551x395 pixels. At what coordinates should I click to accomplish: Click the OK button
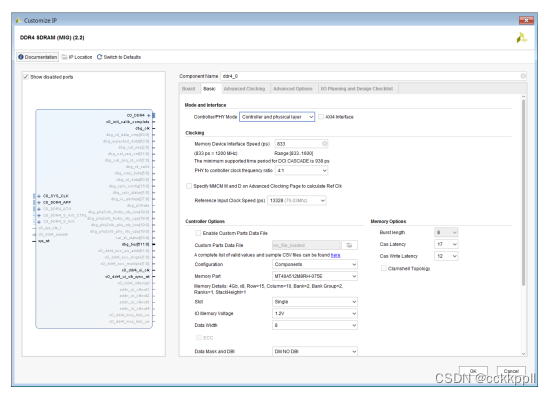[x=473, y=371]
